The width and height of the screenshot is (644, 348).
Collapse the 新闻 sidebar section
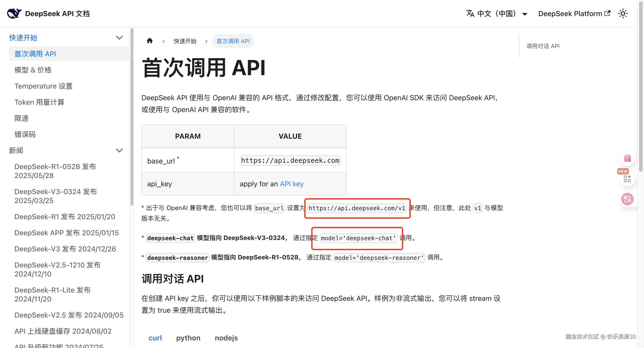pyautogui.click(x=119, y=151)
